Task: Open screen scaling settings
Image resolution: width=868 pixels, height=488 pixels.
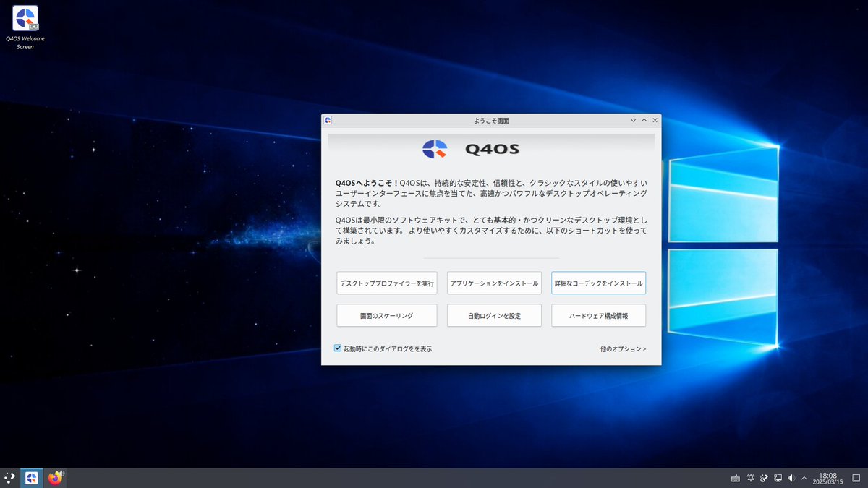Action: click(386, 315)
